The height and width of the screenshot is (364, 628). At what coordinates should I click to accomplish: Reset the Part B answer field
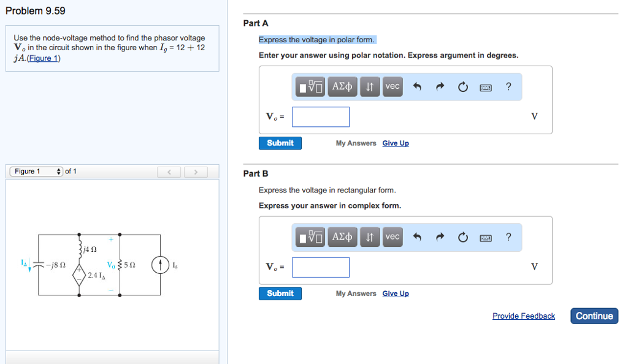pos(462,237)
